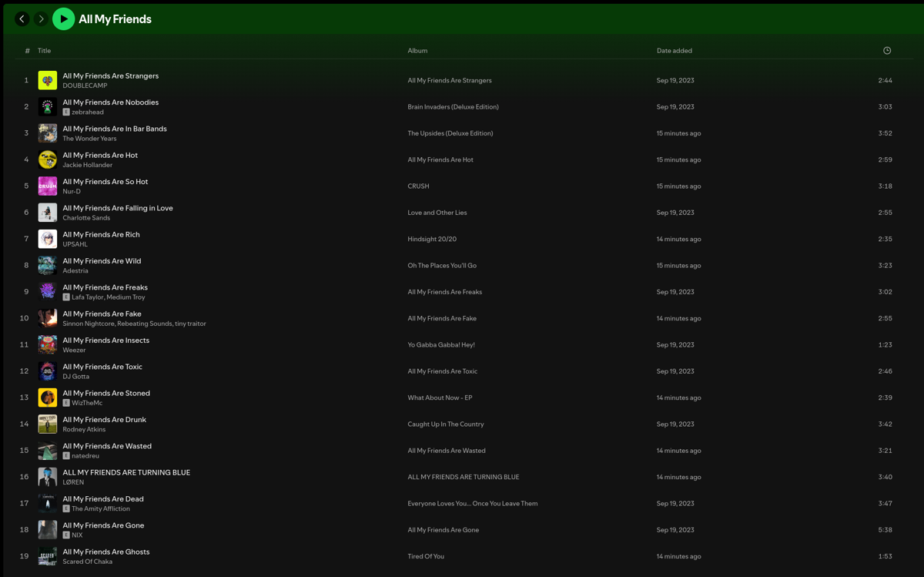Click All My Friends Are Fake cover art
The width and height of the screenshot is (924, 577).
tap(48, 318)
